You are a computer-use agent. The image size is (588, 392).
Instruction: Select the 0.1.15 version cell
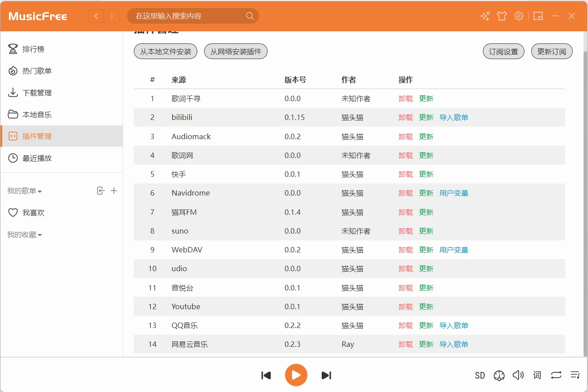(x=294, y=117)
